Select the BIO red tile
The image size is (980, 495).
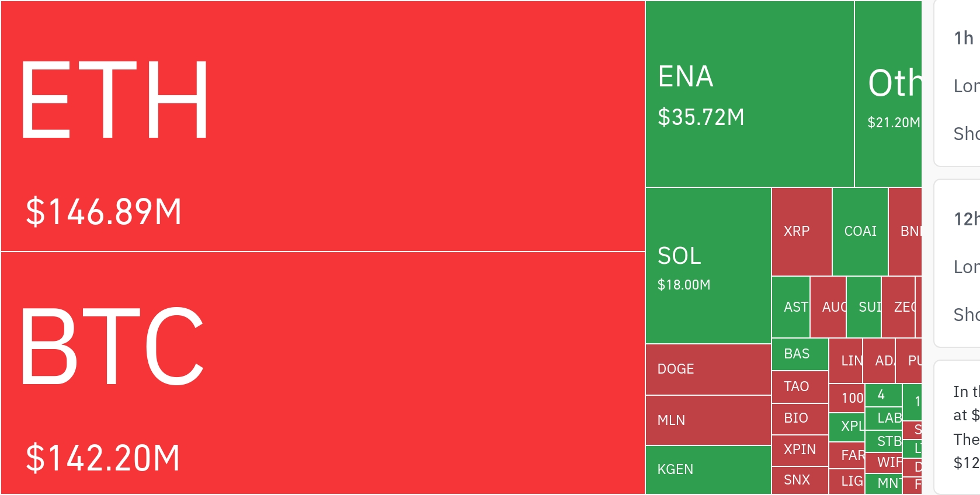(800, 419)
